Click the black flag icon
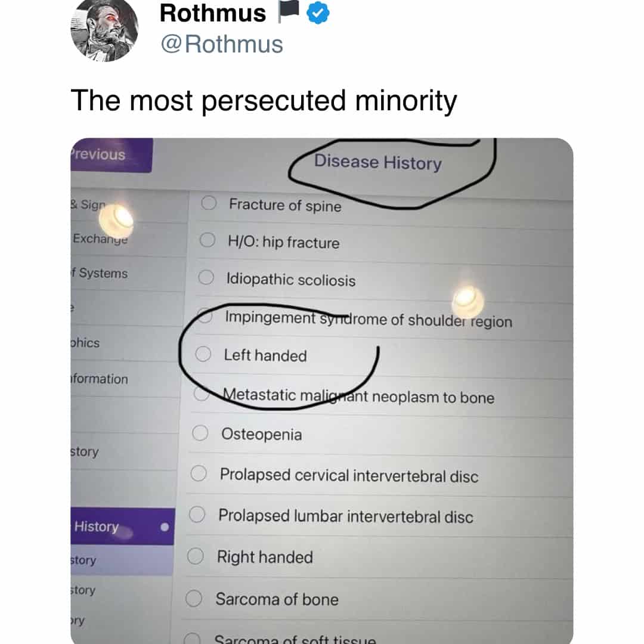644x644 pixels. (287, 14)
